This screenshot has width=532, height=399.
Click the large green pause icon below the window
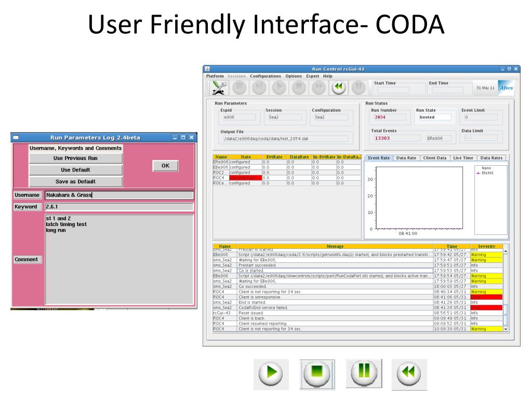coord(364,372)
